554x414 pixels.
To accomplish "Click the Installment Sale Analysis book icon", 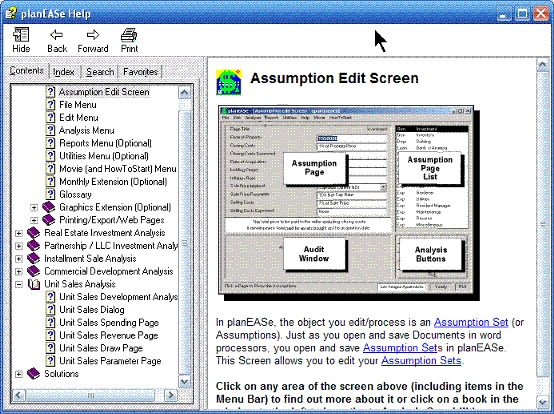I will (34, 258).
